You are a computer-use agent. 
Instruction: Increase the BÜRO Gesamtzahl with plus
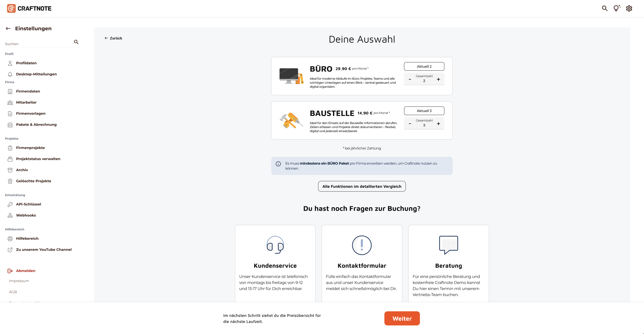pos(438,79)
